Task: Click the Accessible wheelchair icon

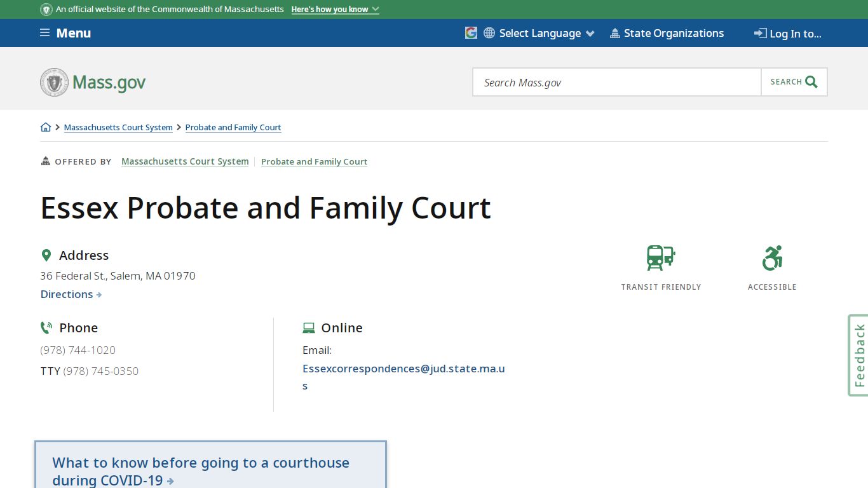Action: [x=772, y=258]
